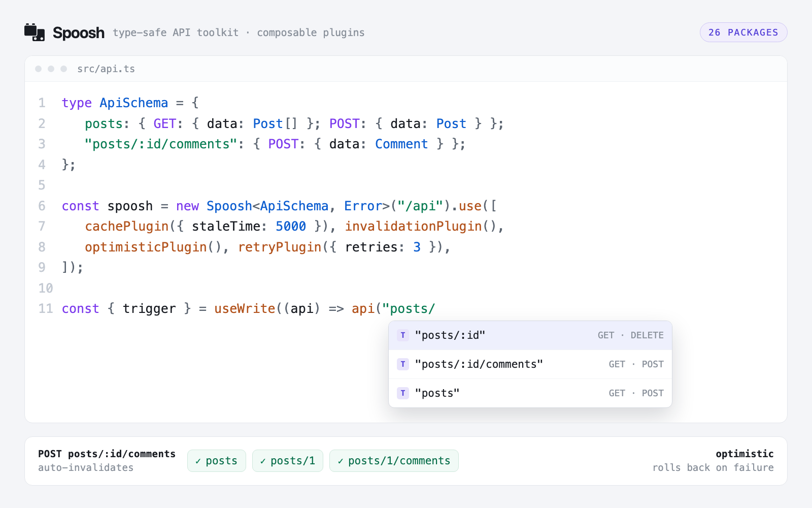Click the Spoosh logo icon

click(x=35, y=32)
